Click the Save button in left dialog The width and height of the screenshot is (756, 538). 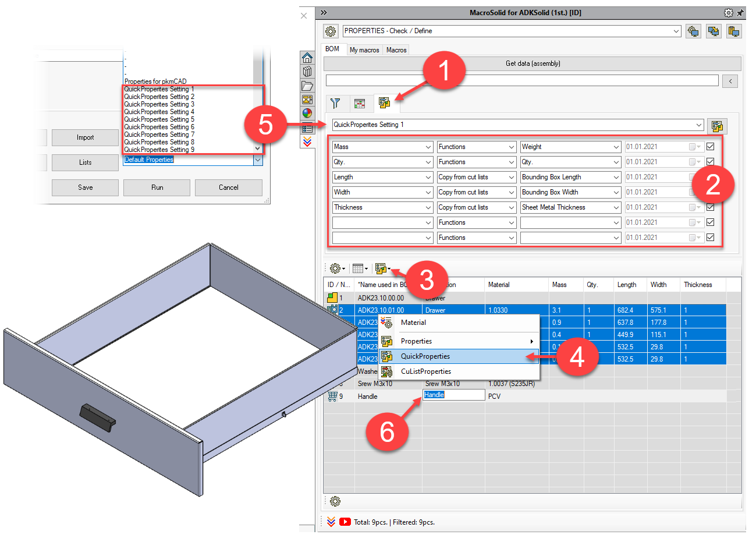tap(85, 187)
